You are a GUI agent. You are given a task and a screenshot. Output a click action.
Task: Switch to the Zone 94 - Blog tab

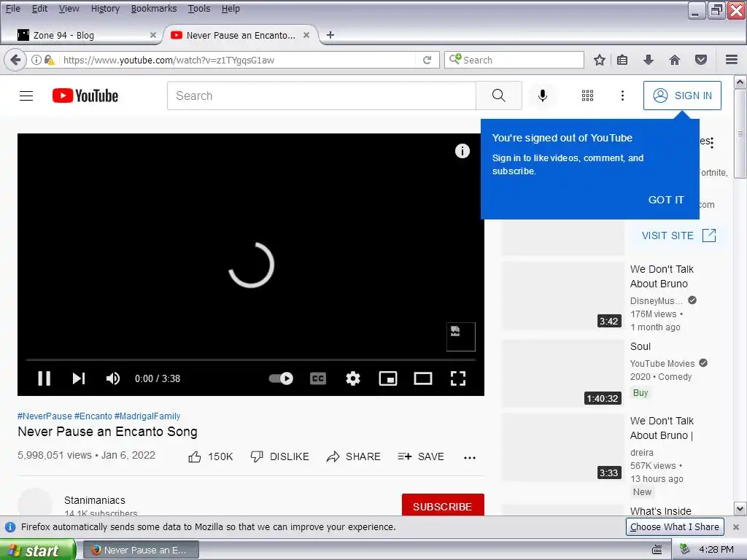pos(86,35)
